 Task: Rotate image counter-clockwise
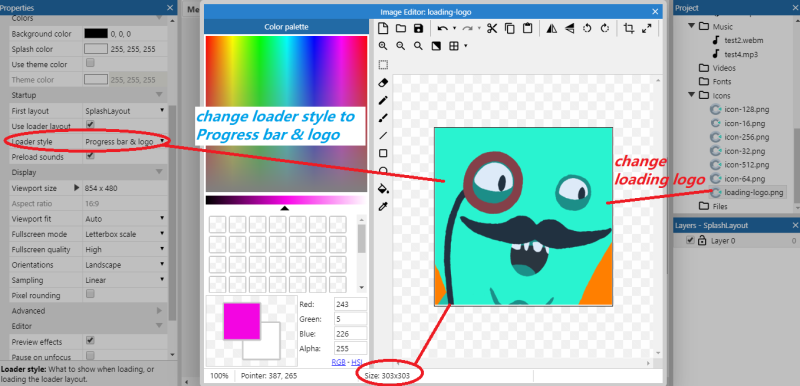pos(587,29)
